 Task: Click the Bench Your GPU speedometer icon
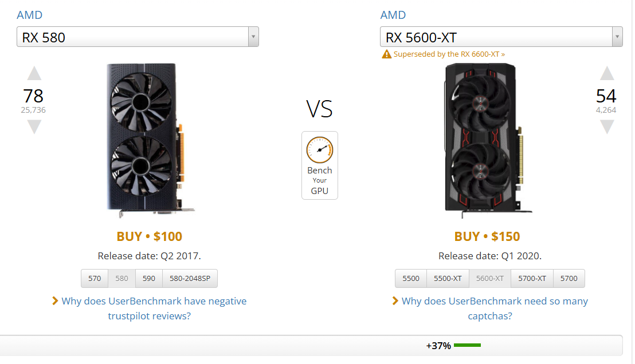319,150
